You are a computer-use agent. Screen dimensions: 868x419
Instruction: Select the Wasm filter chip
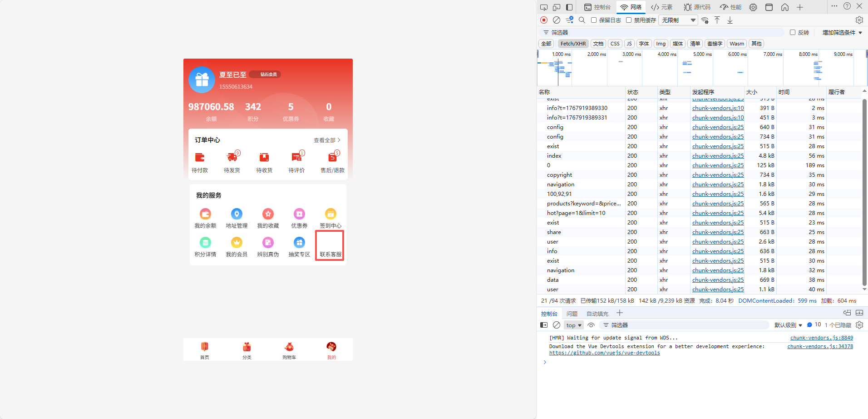click(x=737, y=44)
